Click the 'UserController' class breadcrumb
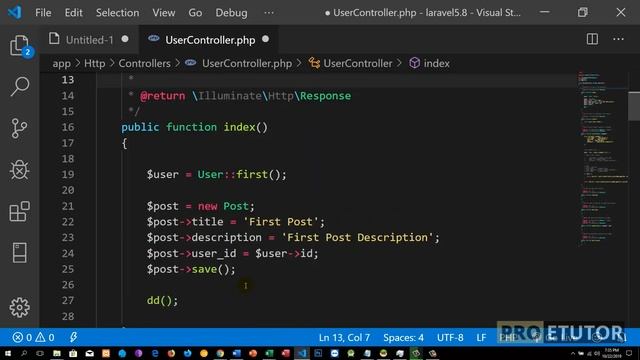The image size is (640, 360). (358, 64)
